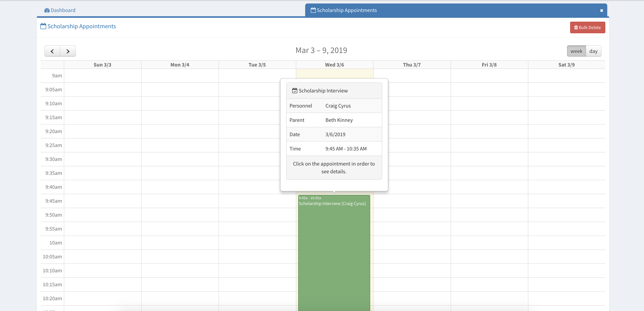The height and width of the screenshot is (311, 644).
Task: Click the Thu 3/7 column header
Action: tap(412, 65)
